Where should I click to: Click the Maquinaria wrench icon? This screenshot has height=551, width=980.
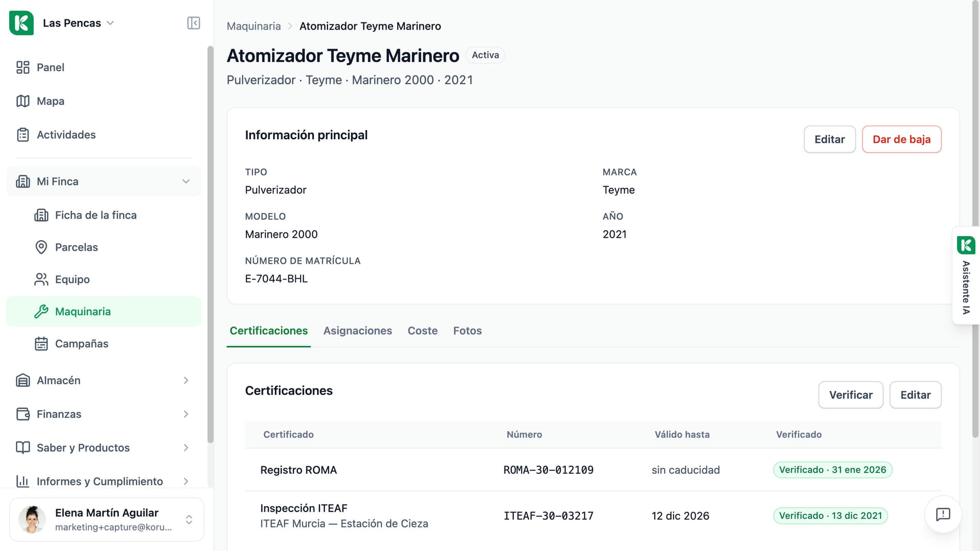click(x=41, y=312)
